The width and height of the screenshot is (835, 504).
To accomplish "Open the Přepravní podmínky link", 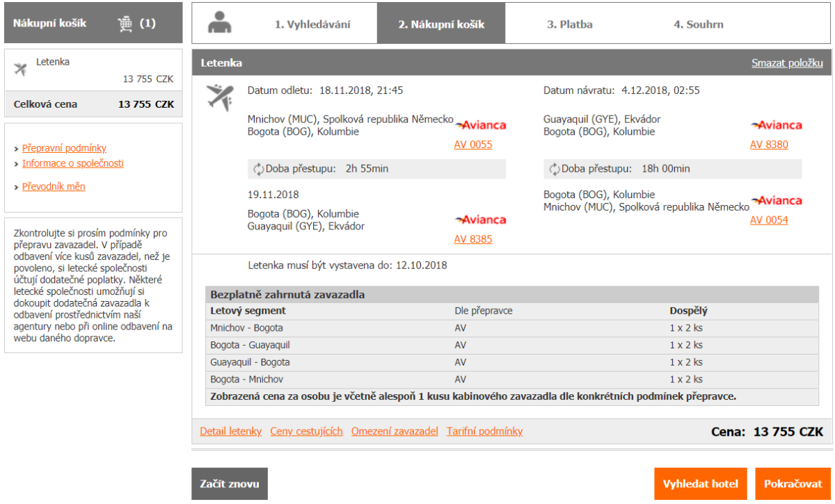I will click(x=64, y=148).
